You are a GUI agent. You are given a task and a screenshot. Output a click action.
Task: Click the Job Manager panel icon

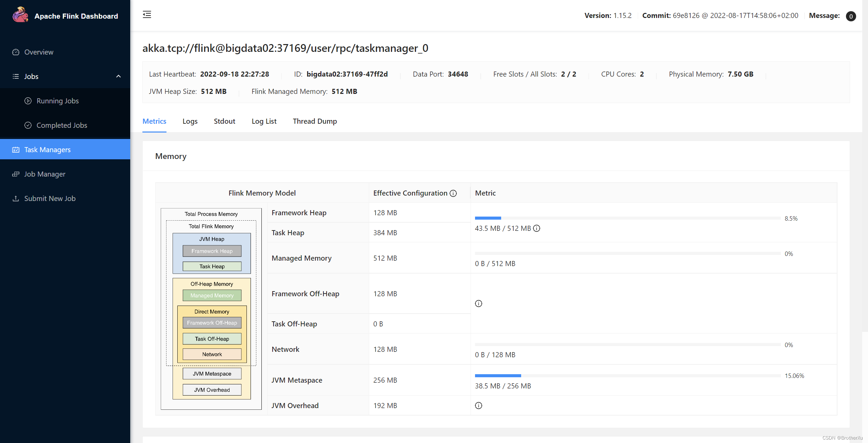coord(16,174)
